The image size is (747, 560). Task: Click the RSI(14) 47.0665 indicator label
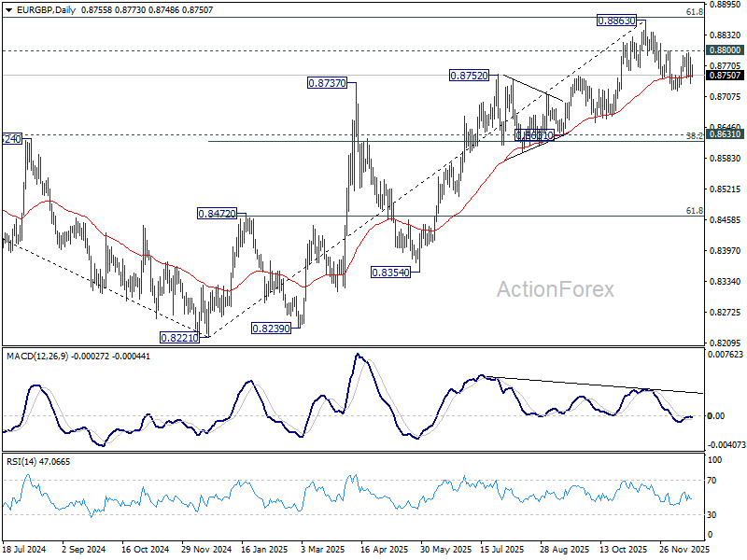[37, 462]
